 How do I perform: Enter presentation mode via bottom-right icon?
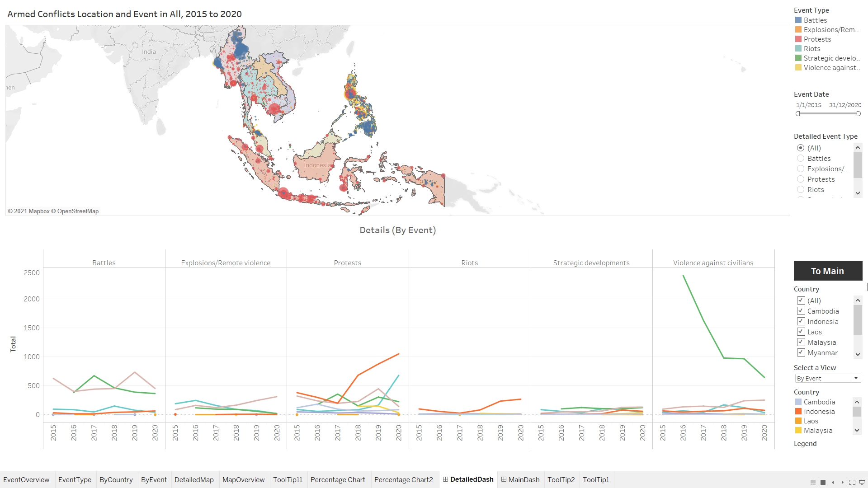[862, 483]
